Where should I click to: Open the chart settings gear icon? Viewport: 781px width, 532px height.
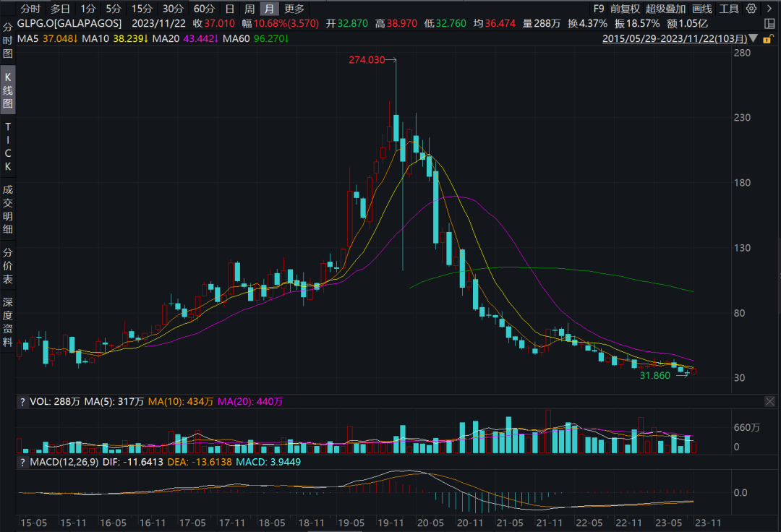tap(751, 9)
